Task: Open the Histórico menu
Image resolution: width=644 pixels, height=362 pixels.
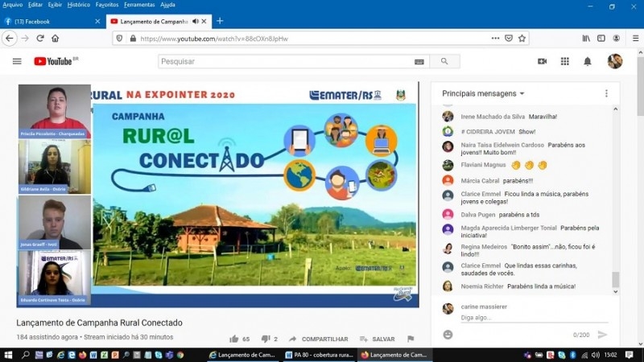Action: click(x=78, y=5)
